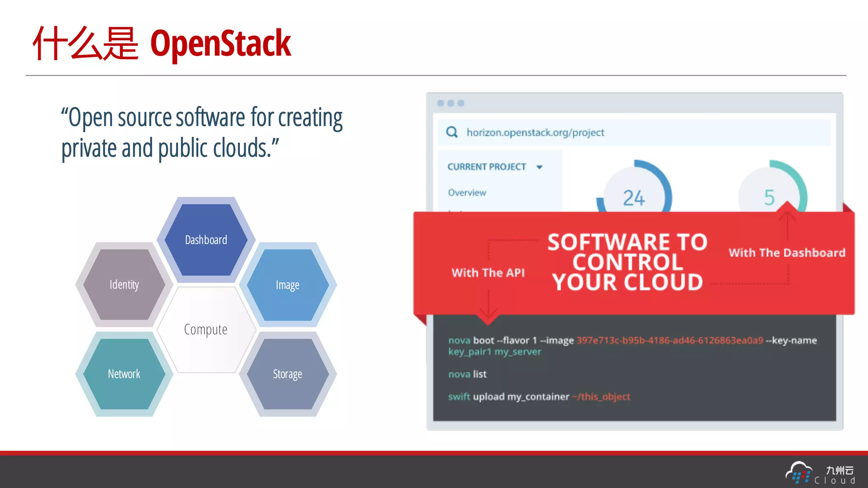Click the Image hexagon
Screen dimensions: 868x488
tap(288, 285)
